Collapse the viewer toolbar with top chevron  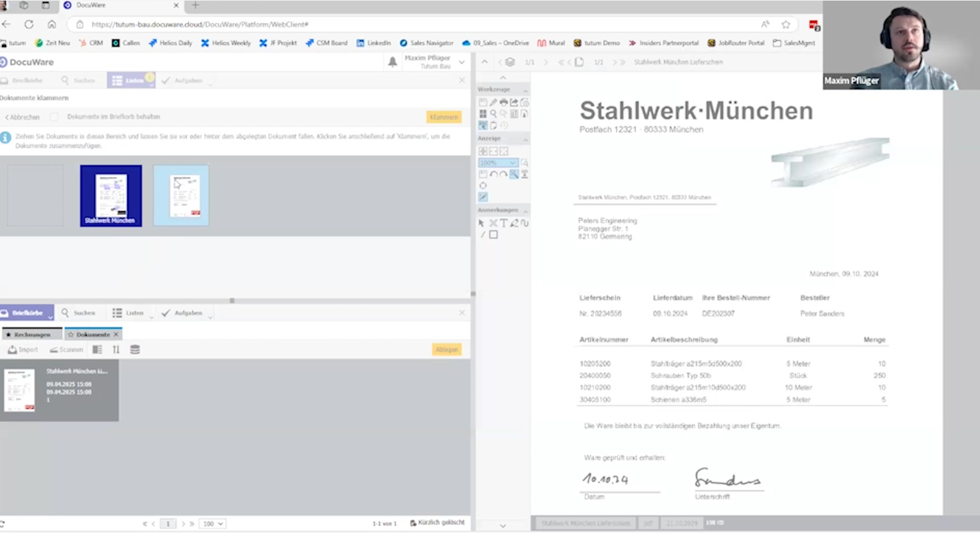point(485,62)
